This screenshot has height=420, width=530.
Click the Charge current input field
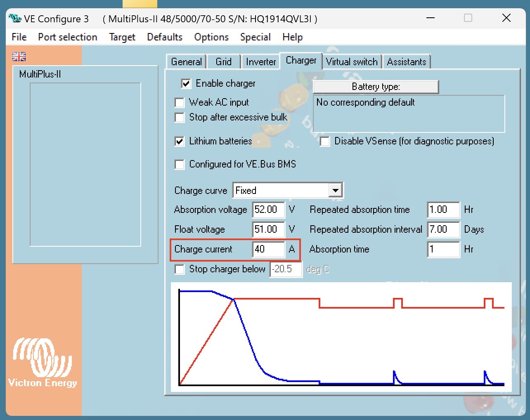pyautogui.click(x=269, y=249)
